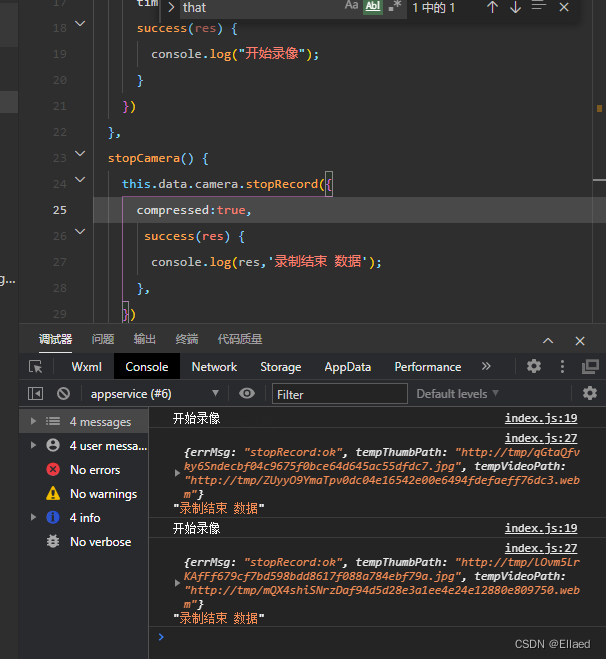The image size is (606, 659).
Task: Expand second stopRecord:ok logged object
Action: tap(177, 583)
